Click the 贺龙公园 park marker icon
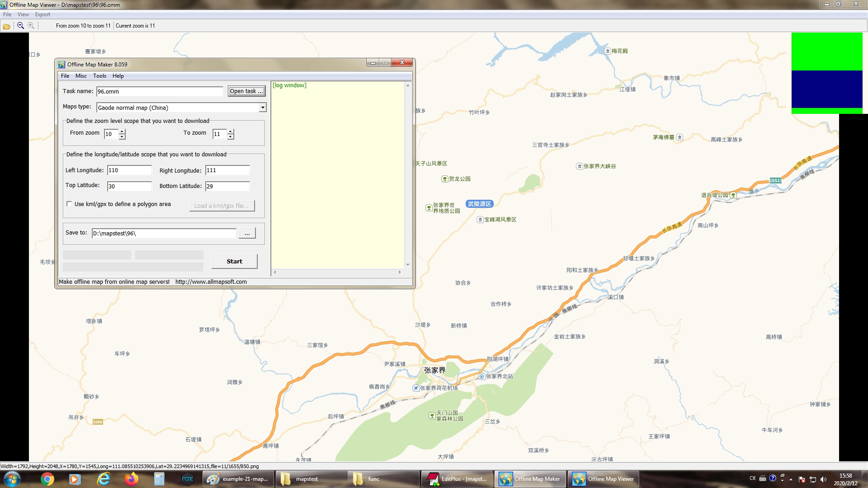Image resolution: width=868 pixels, height=488 pixels. tap(445, 179)
